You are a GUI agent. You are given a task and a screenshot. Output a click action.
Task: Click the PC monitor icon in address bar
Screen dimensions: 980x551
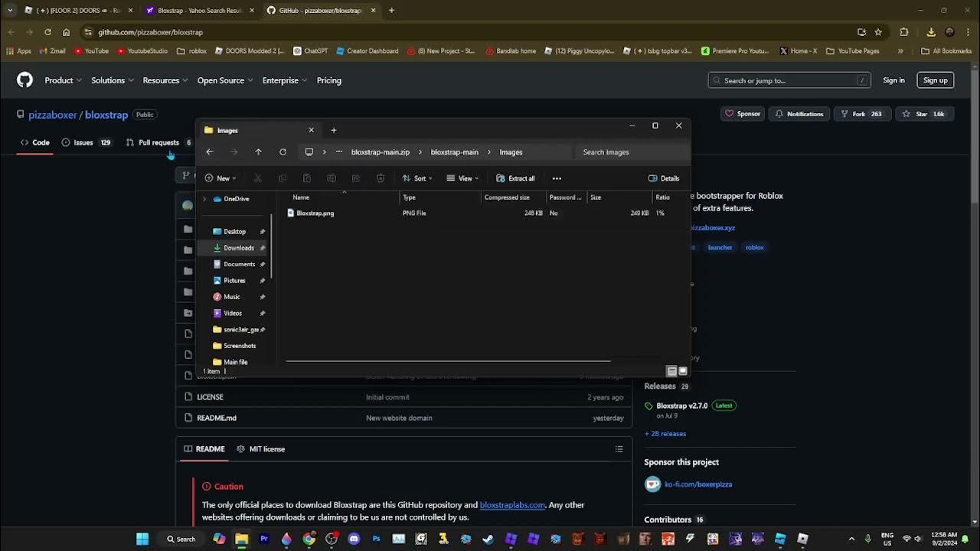coord(309,152)
